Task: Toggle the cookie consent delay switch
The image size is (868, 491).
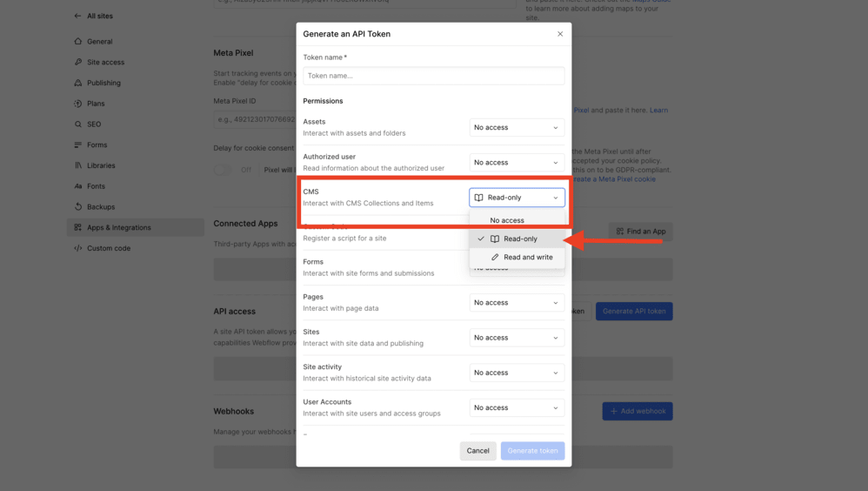Action: tap(223, 170)
